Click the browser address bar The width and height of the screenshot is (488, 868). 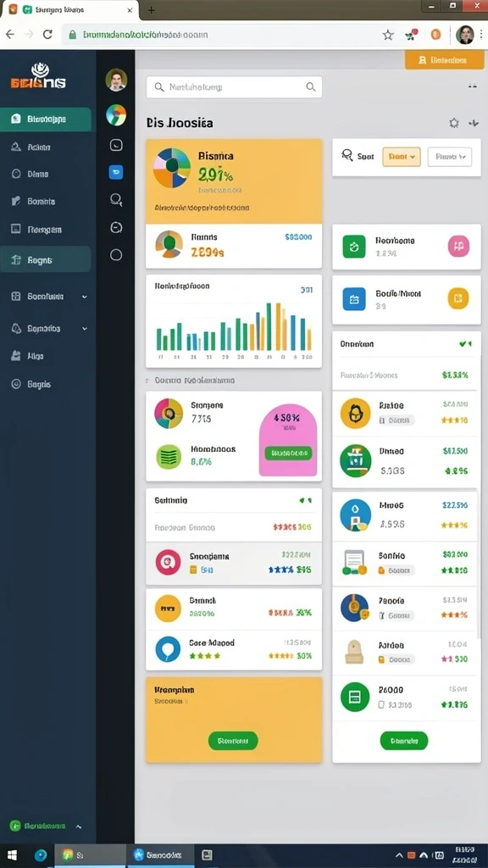[219, 35]
